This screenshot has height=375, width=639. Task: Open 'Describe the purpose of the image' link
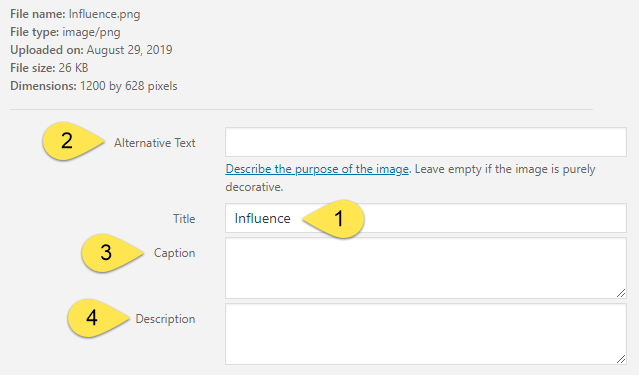317,169
